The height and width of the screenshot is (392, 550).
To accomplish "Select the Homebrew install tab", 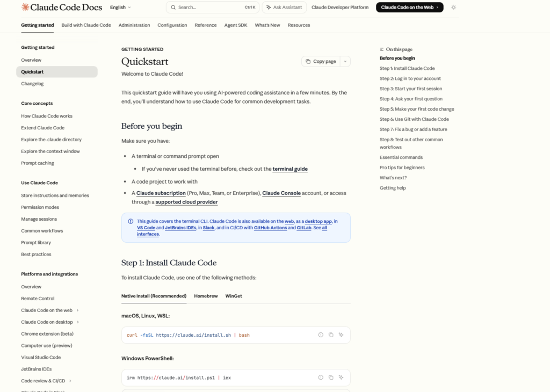I will (206, 296).
